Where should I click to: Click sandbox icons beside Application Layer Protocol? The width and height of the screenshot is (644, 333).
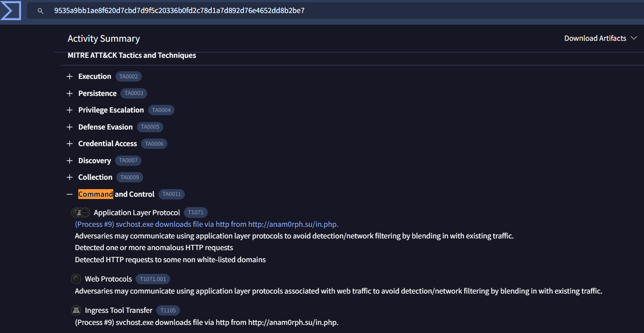81,212
